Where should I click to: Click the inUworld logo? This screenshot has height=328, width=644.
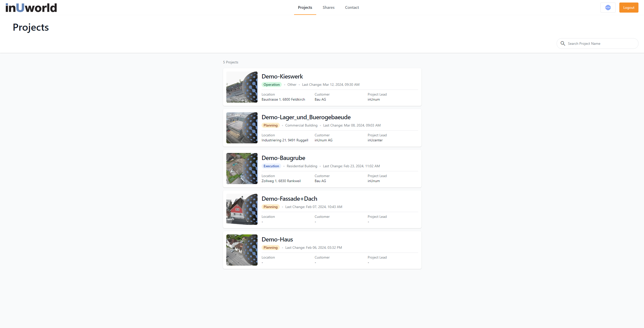31,8
